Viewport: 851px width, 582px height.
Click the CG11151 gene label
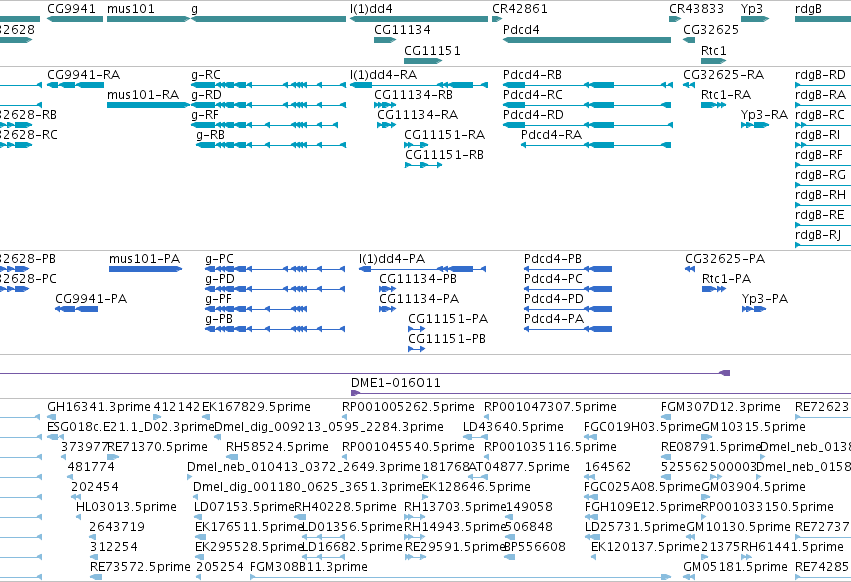pos(432,50)
